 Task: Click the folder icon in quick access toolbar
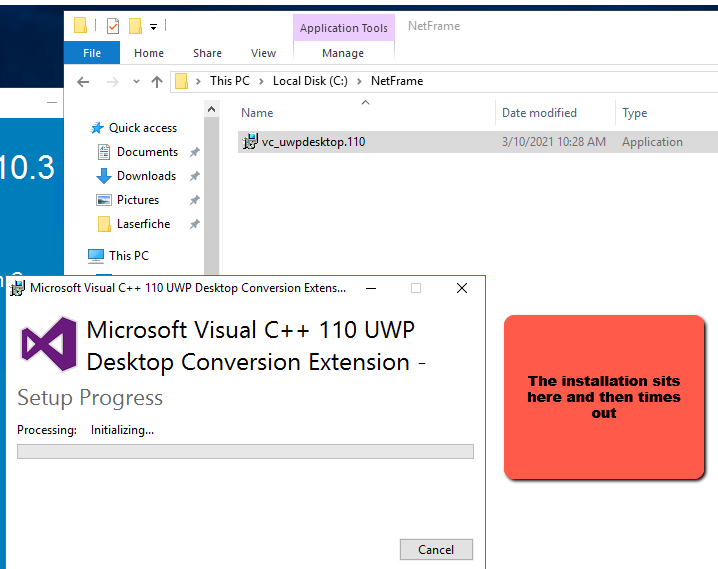click(80, 25)
